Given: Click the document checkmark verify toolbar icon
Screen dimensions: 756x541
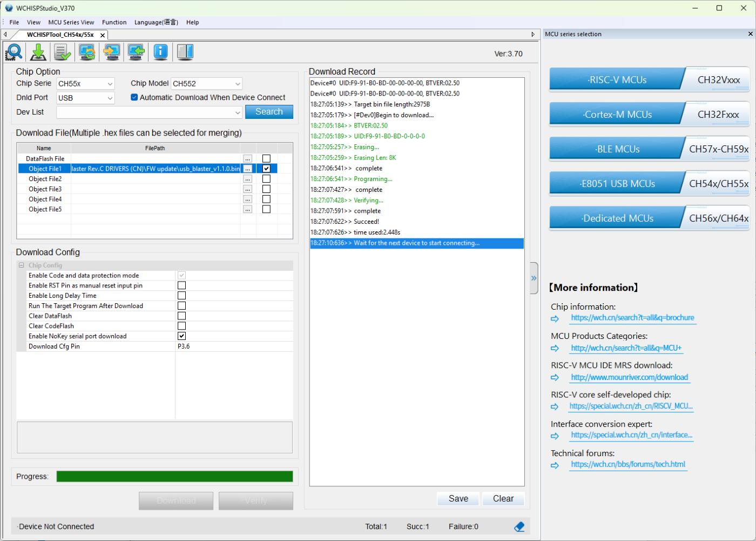Looking at the screenshot, I should tap(63, 52).
